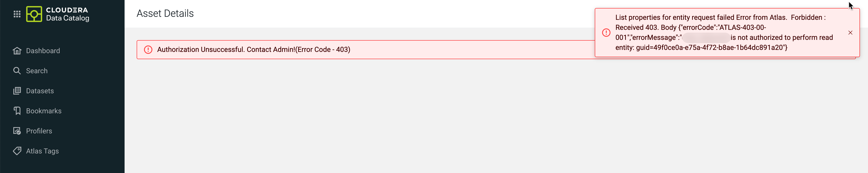The width and height of the screenshot is (868, 173).
Task: Click the authorization error alert icon
Action: pyautogui.click(x=148, y=50)
